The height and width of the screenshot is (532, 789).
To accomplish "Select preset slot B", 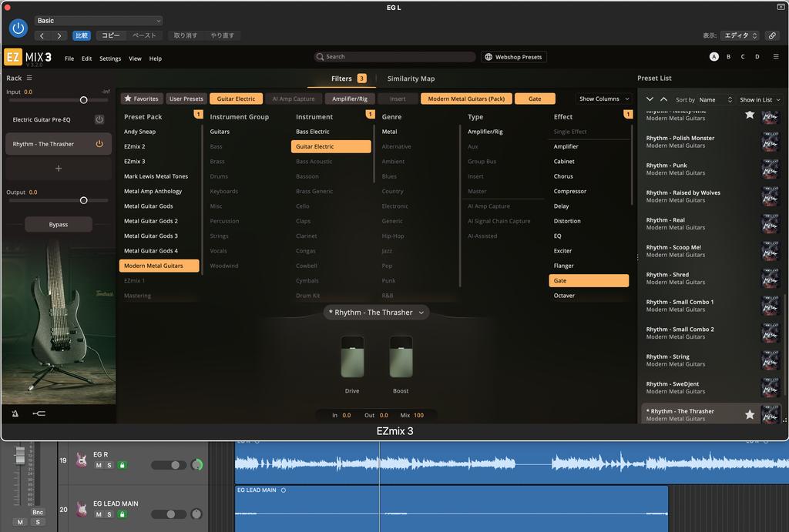I will (728, 57).
